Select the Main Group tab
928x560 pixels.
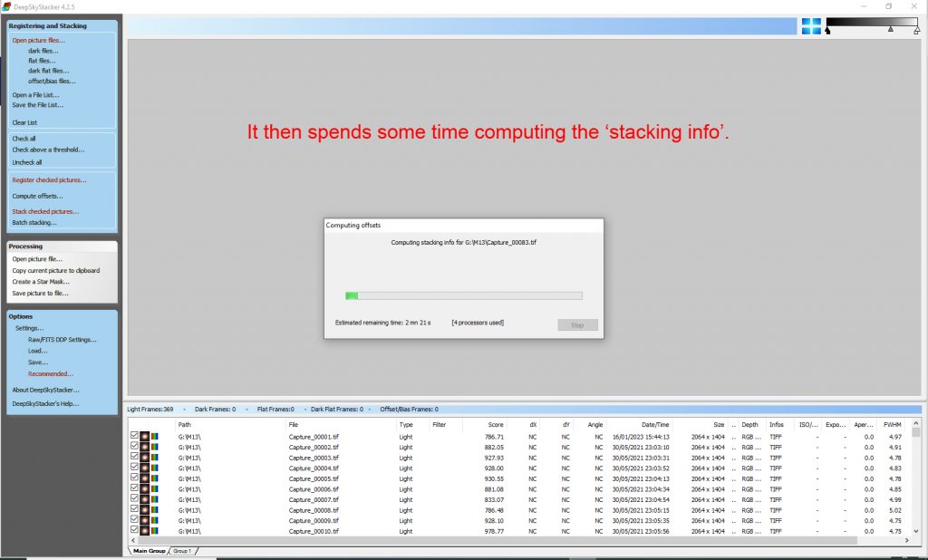click(150, 551)
